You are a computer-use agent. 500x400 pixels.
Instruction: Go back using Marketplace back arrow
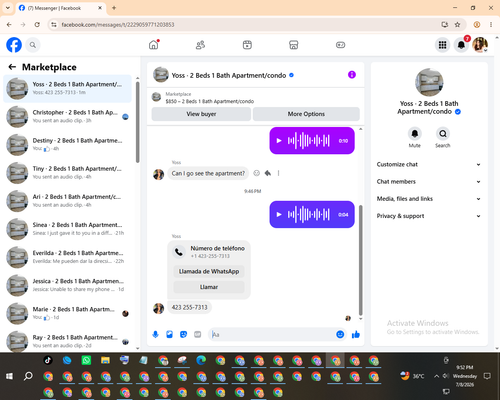pyautogui.click(x=12, y=67)
